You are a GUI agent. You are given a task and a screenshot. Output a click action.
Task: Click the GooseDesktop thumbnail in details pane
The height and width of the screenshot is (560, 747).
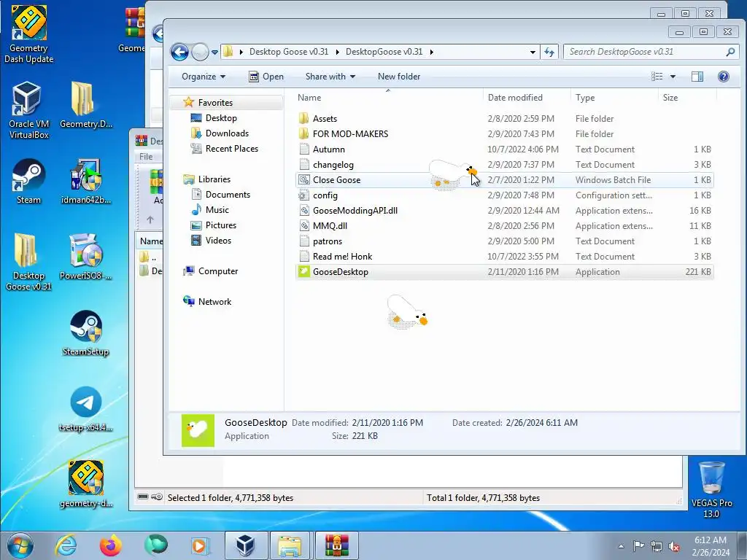pos(198,430)
